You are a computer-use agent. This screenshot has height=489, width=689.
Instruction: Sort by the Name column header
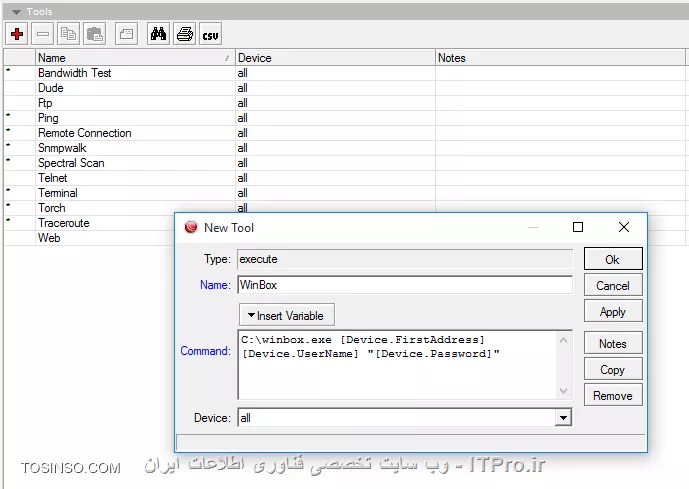click(135, 58)
